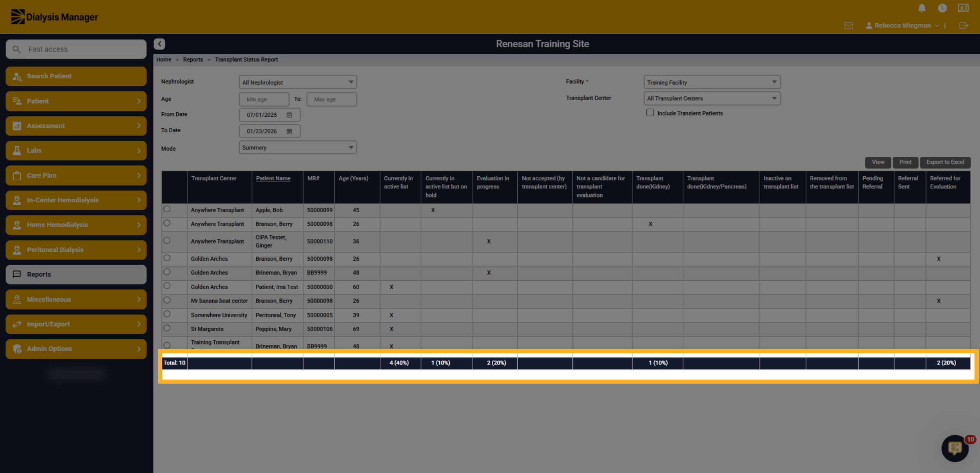Click the Care Plan clipboard icon
Screen dimensions: 980x473
point(17,175)
